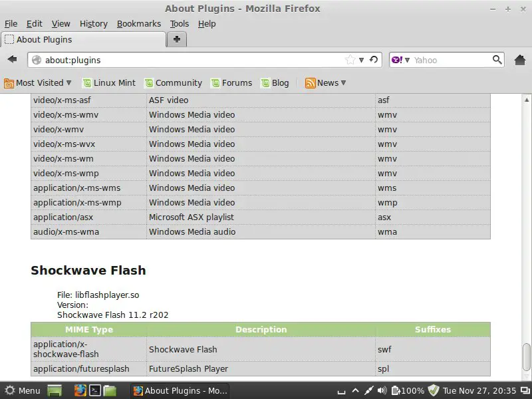
Task: Click 'video/x-ms-wvx' cell
Action: (x=88, y=144)
